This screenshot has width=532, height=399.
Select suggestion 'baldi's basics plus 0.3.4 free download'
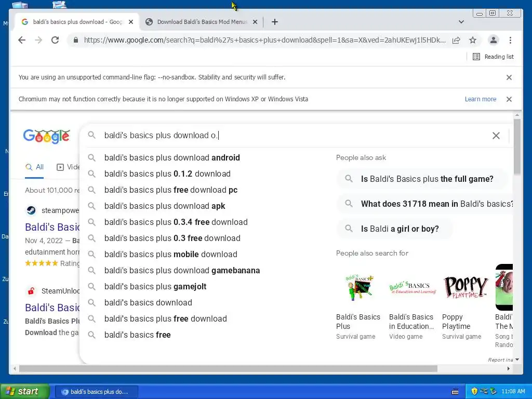point(176,222)
